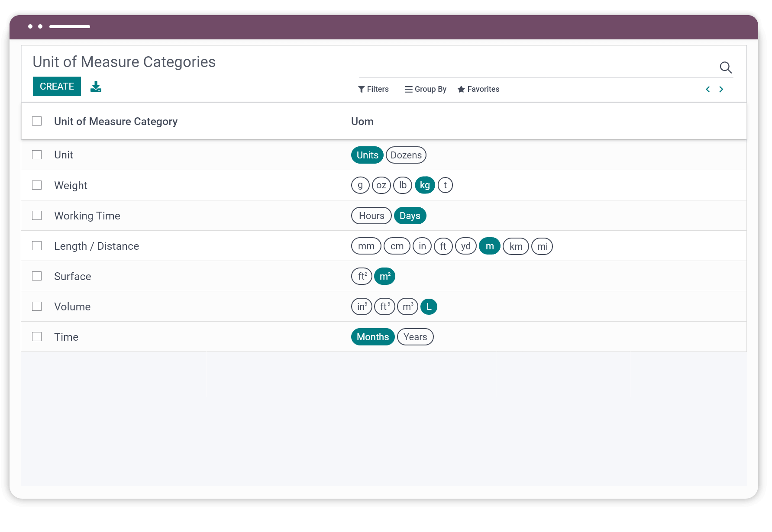
Task: Select the Days badge in Working Time
Action: (x=410, y=216)
